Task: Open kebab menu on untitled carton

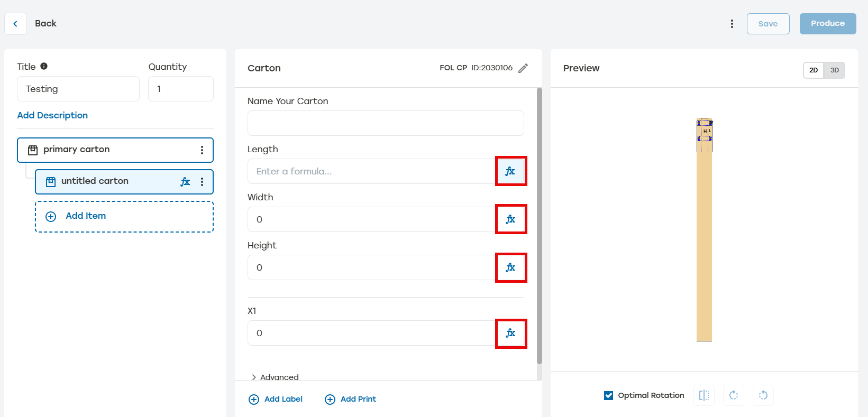Action: (202, 182)
